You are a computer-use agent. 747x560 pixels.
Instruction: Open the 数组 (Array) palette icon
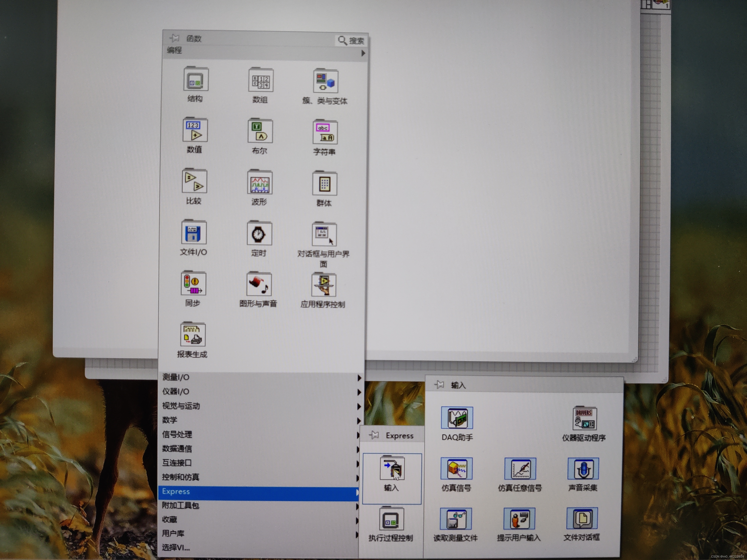[x=261, y=80]
